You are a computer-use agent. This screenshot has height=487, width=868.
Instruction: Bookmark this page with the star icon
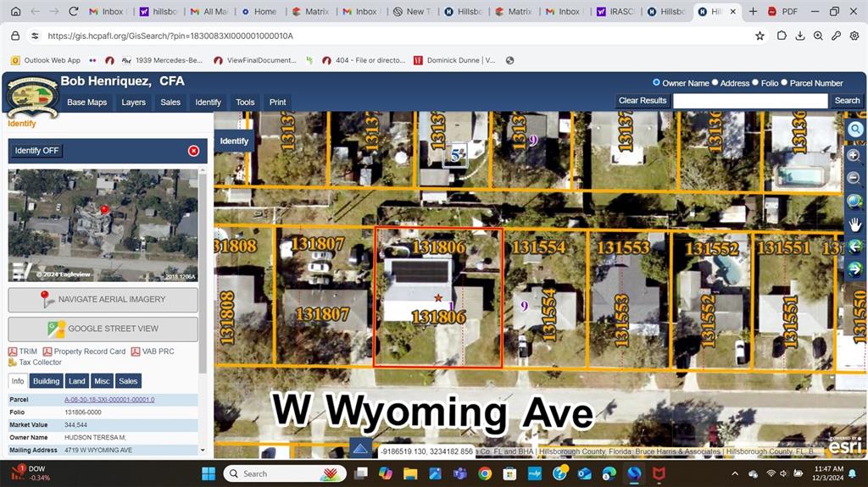point(759,36)
